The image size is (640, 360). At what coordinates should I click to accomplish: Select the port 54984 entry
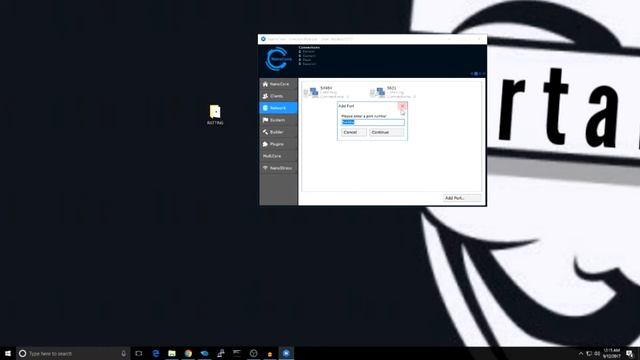click(x=326, y=93)
